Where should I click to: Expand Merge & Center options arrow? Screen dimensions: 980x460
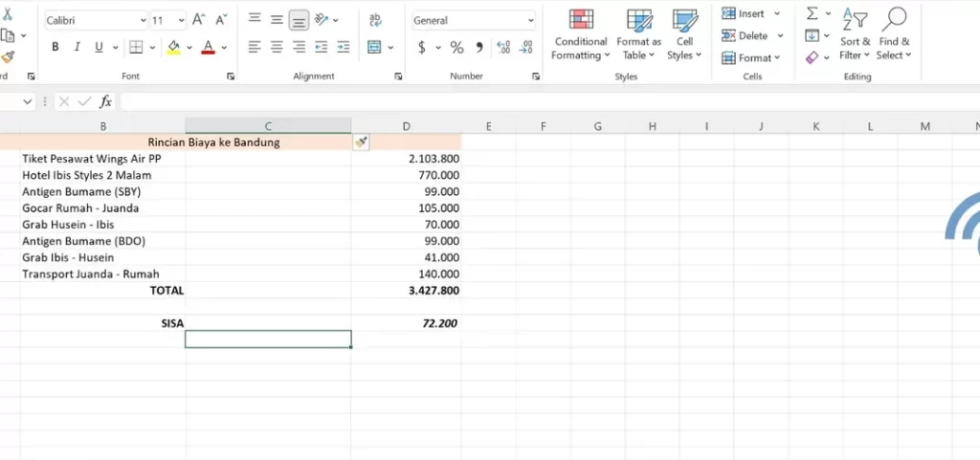point(390,47)
